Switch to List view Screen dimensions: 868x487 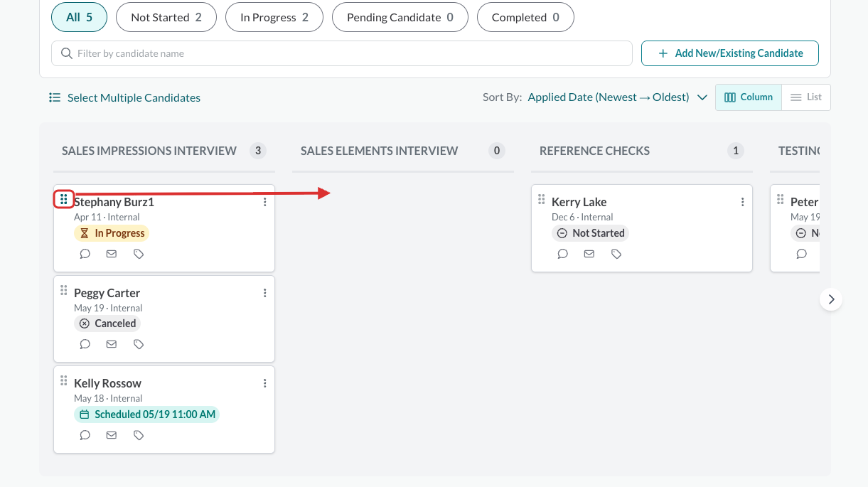tap(806, 97)
